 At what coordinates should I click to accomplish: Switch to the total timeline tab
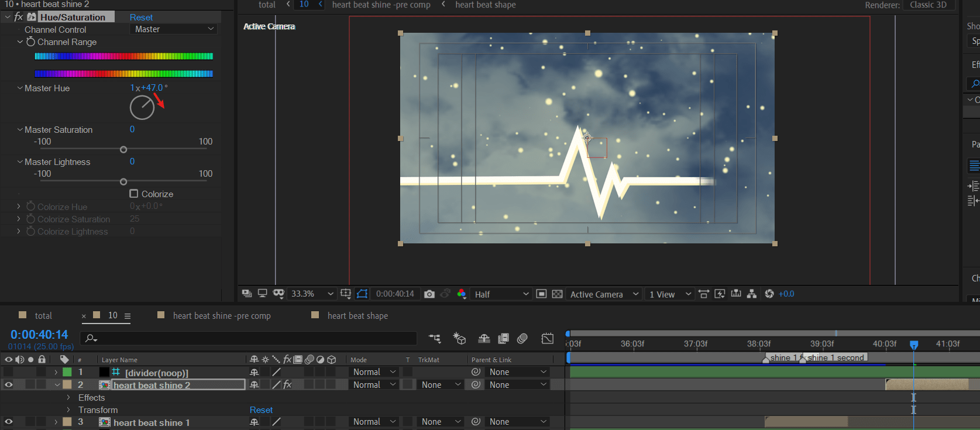[43, 315]
